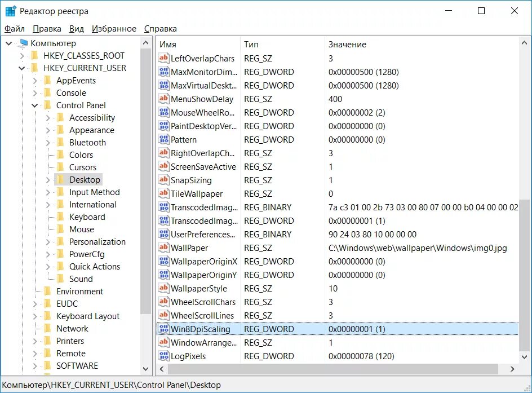The width and height of the screenshot is (532, 393).
Task: Click the TileWallpaper string icon
Action: [164, 193]
